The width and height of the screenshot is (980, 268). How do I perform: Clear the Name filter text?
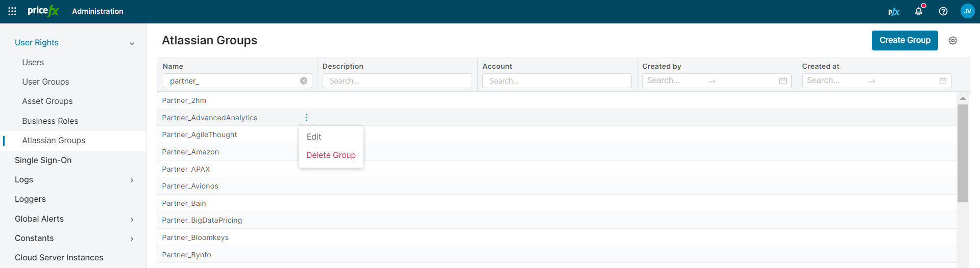[x=304, y=81]
